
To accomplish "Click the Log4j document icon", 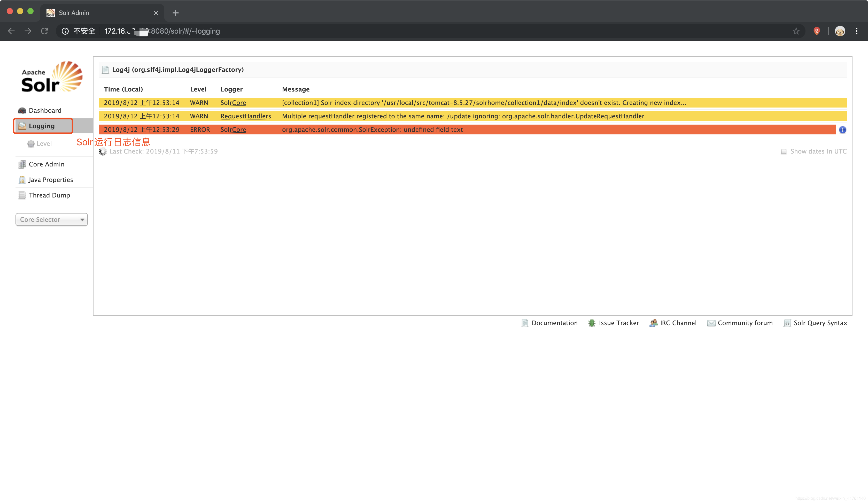I will pyautogui.click(x=105, y=70).
